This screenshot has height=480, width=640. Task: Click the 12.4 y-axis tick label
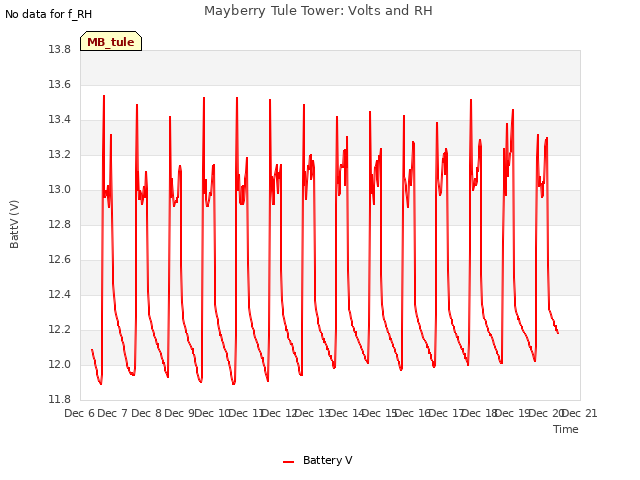coord(60,295)
